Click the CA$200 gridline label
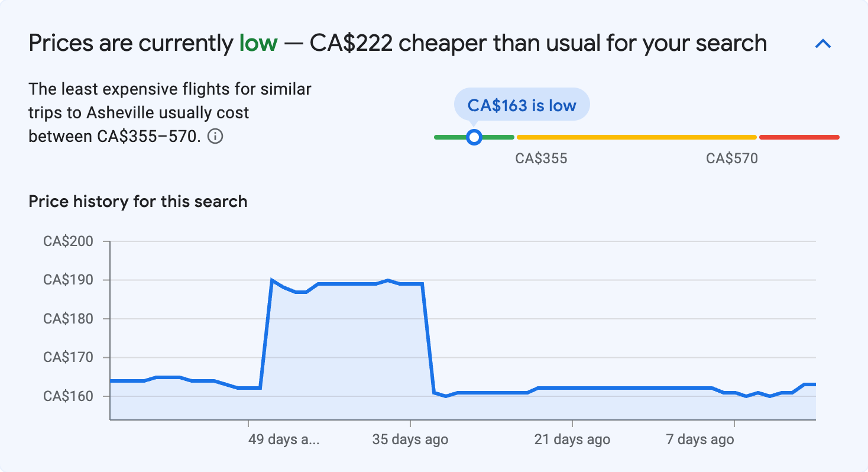Screen dimensions: 868x472 (x=69, y=241)
